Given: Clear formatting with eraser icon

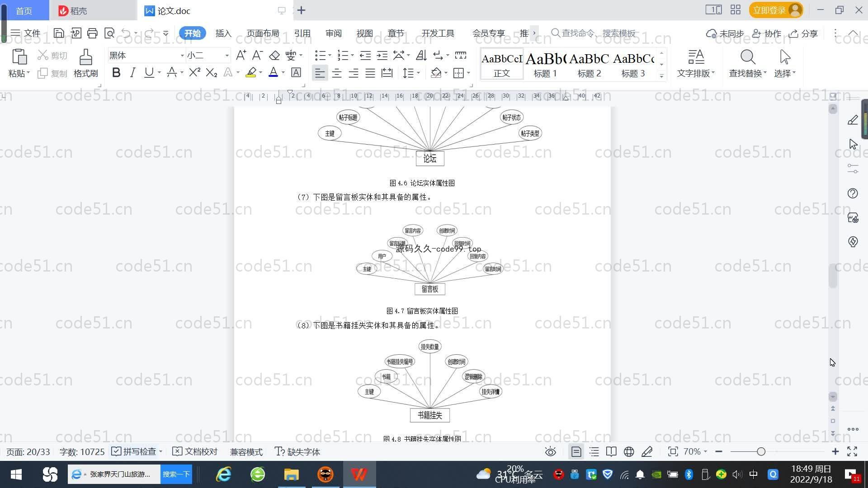Looking at the screenshot, I should (274, 55).
